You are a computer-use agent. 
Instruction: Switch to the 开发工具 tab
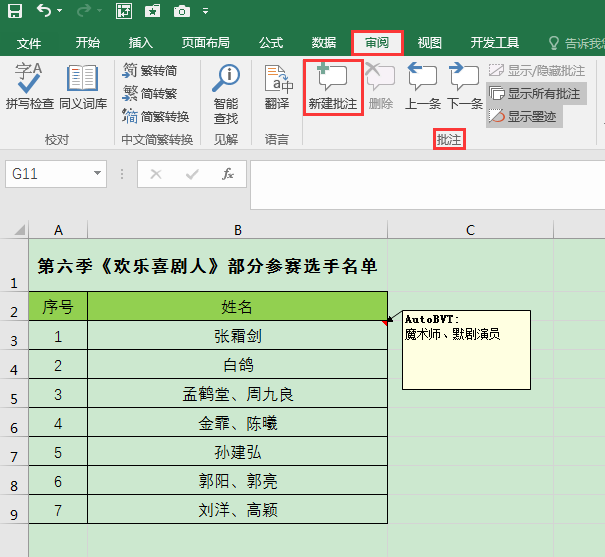click(x=495, y=42)
